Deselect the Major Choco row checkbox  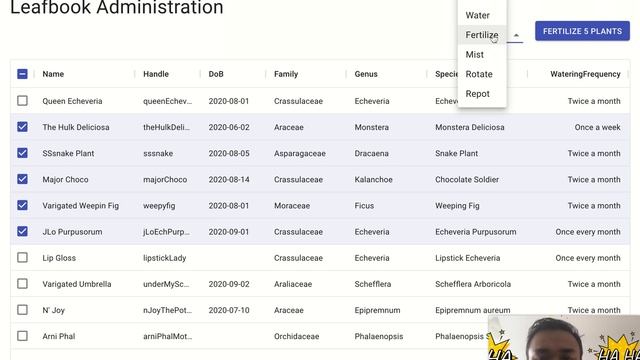pos(22,179)
